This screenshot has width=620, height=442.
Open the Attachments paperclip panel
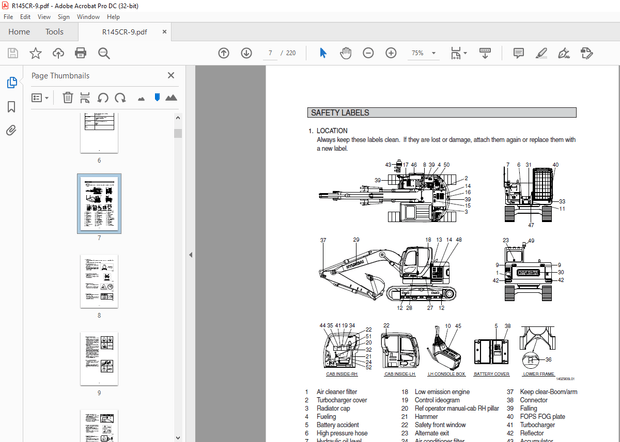tap(11, 130)
